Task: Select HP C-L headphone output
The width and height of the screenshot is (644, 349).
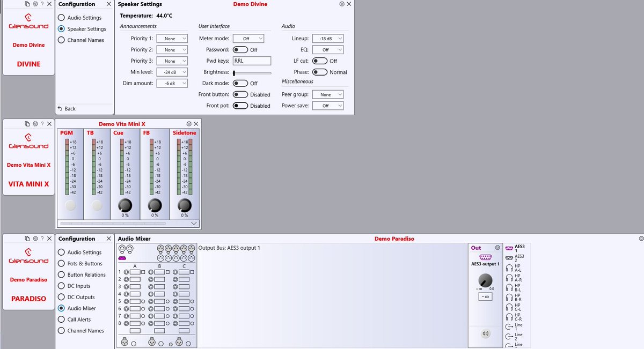Action: 514,307
